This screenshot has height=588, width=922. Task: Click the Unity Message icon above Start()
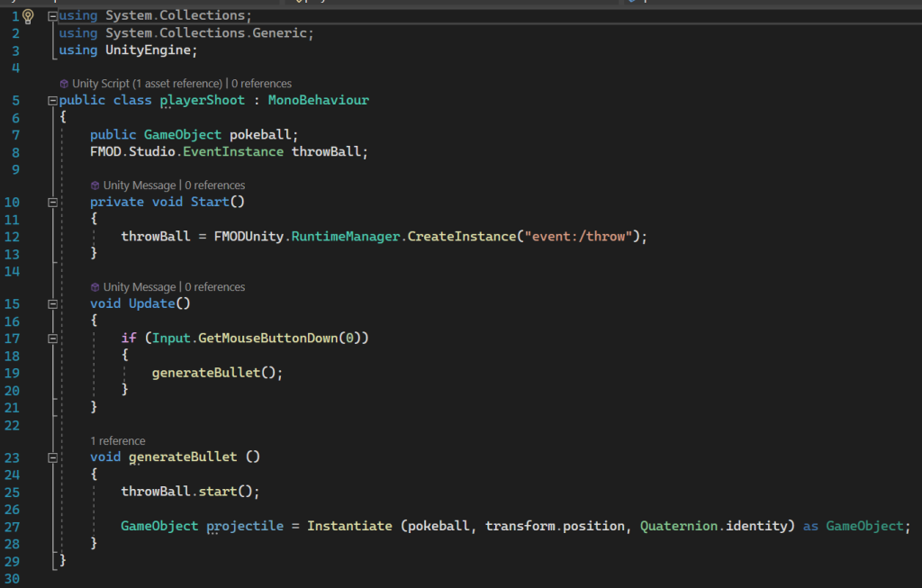point(95,185)
